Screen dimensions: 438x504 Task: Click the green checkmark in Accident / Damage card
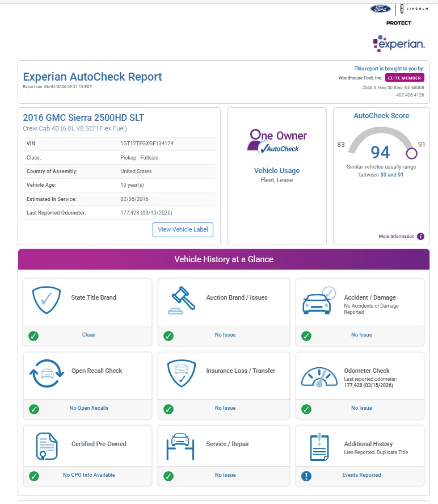click(x=306, y=336)
